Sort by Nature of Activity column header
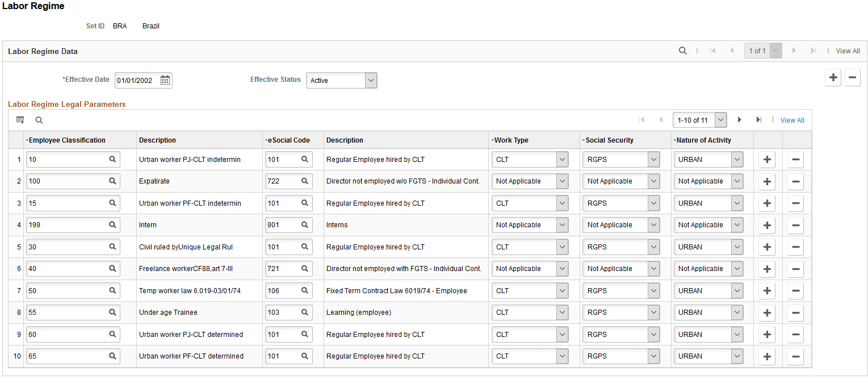868x379 pixels. pyautogui.click(x=703, y=140)
